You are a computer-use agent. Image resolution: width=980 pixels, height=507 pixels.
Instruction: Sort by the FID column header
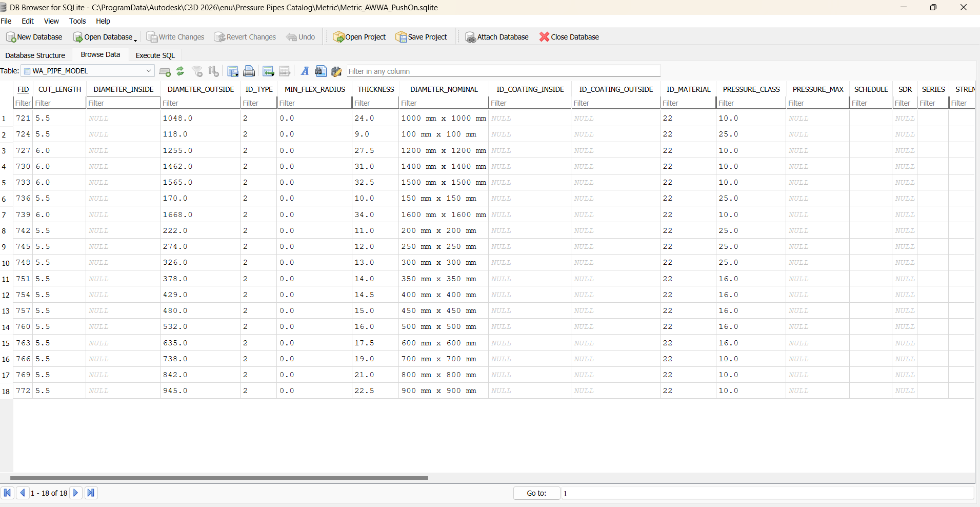(x=23, y=89)
